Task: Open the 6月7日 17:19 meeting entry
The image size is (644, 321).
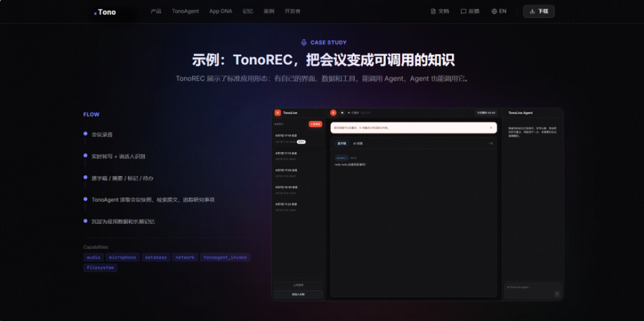Action: 298,139
